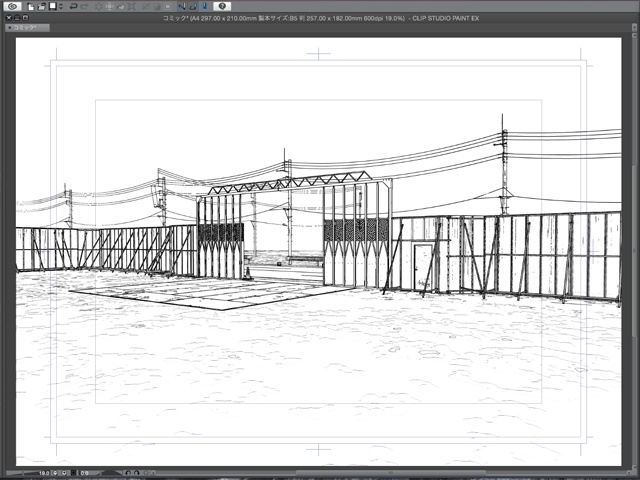Open the CLIP STUDIO launcher icon

pyautogui.click(x=12, y=6)
